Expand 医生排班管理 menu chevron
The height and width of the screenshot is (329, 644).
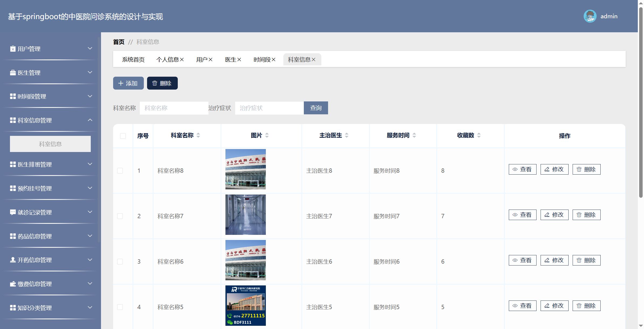(x=90, y=164)
